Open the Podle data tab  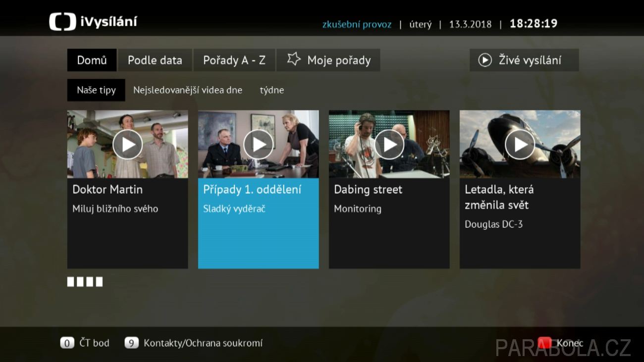pos(155,60)
